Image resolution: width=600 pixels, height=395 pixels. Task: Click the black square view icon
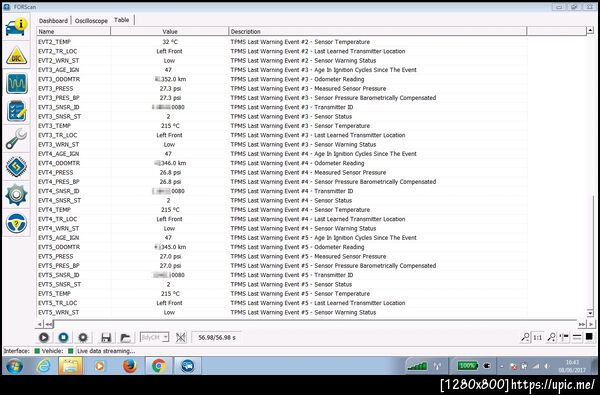click(589, 337)
